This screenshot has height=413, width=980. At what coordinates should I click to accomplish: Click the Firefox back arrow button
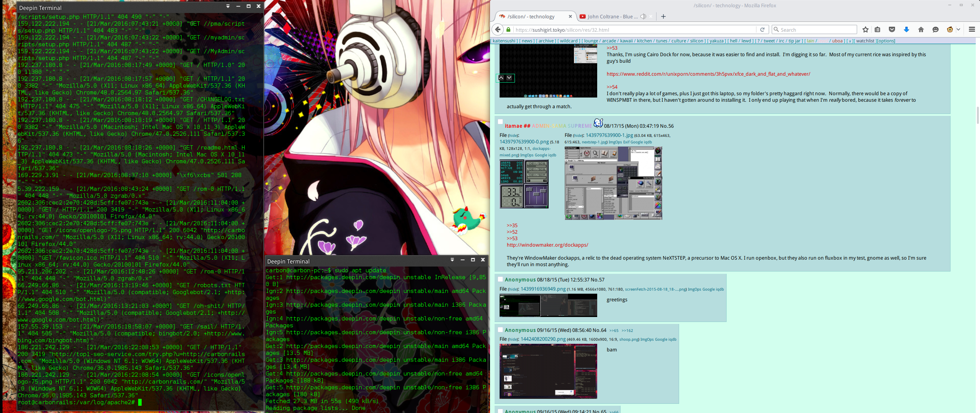(x=498, y=29)
